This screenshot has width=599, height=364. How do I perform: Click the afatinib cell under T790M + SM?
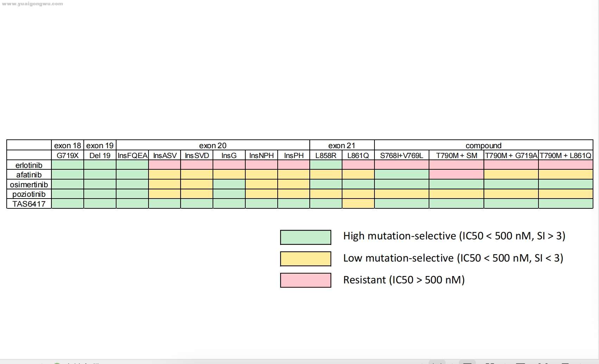tap(456, 175)
